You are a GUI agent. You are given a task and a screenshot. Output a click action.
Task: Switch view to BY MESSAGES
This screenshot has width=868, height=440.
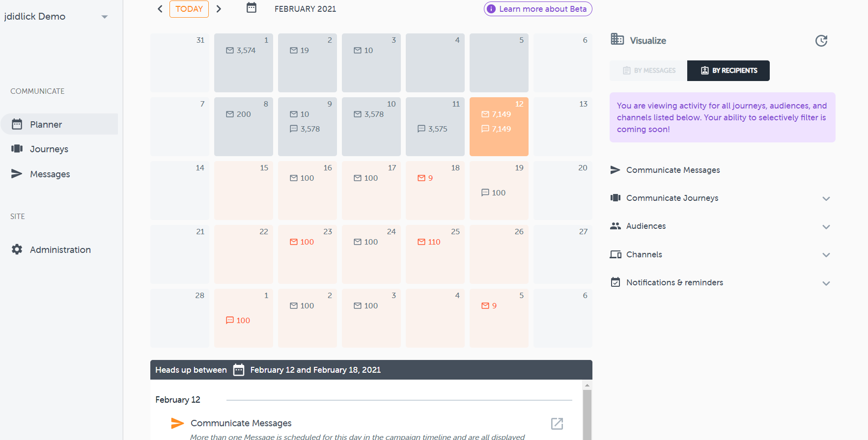click(648, 70)
